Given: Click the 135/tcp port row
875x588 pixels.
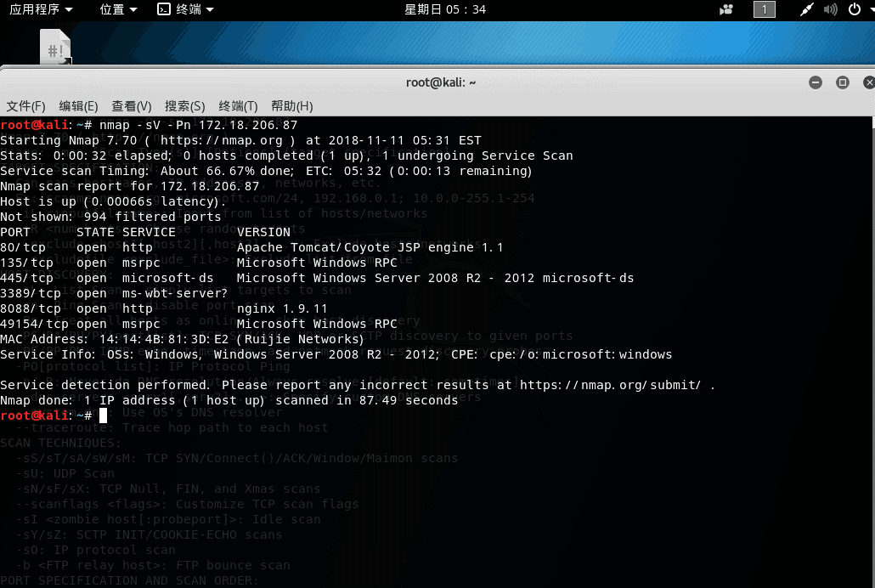Looking at the screenshot, I should point(199,263).
